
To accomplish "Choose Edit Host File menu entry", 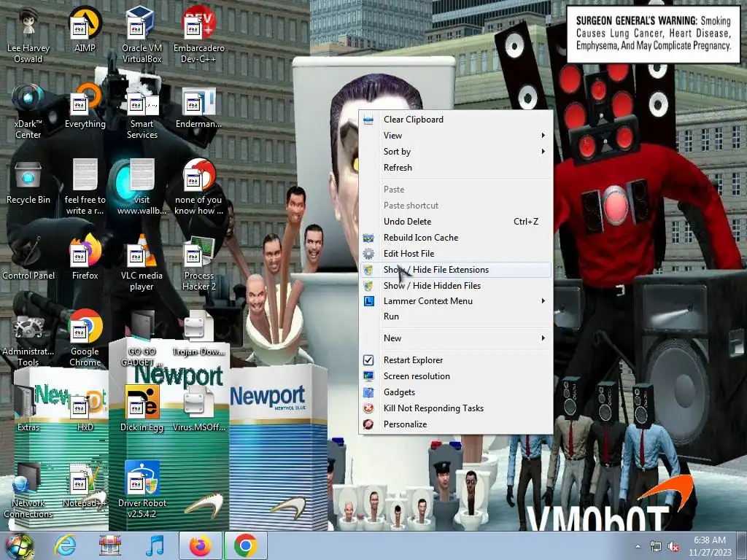I will click(456, 254).
